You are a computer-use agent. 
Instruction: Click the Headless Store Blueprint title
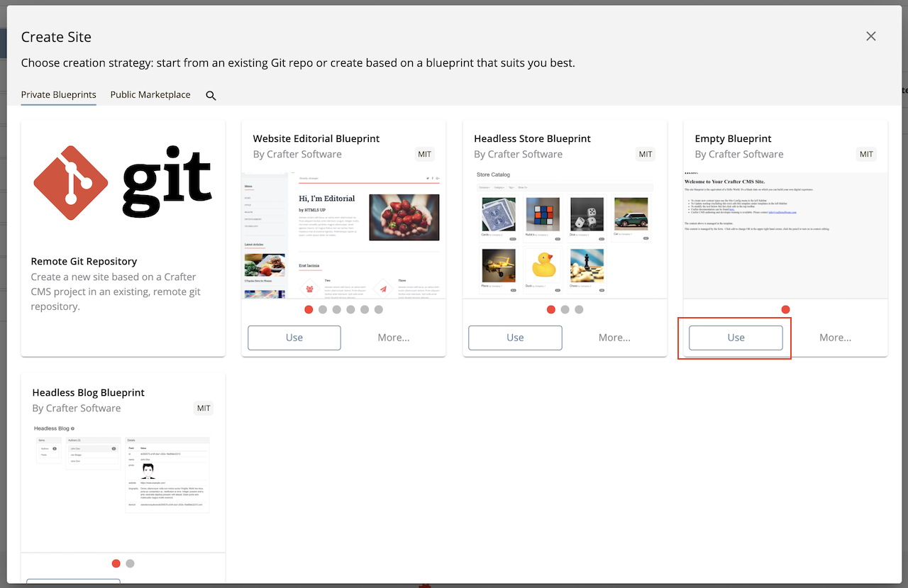coord(533,138)
